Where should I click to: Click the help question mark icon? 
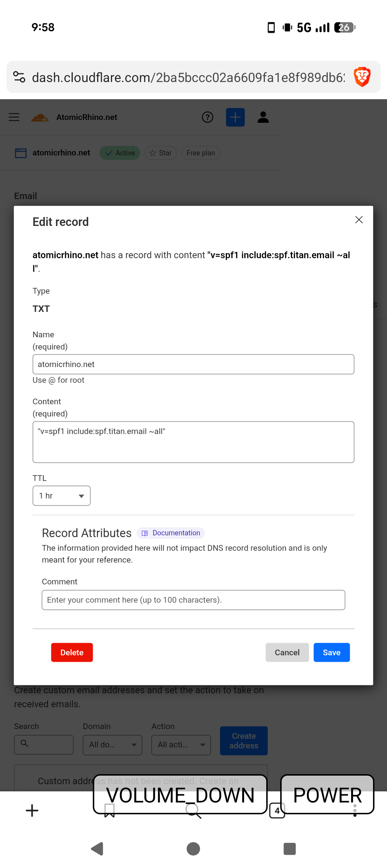pyautogui.click(x=207, y=117)
